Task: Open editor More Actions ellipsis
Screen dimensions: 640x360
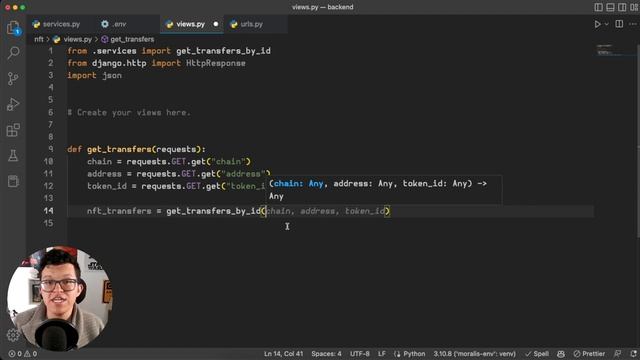Action: [x=633, y=24]
